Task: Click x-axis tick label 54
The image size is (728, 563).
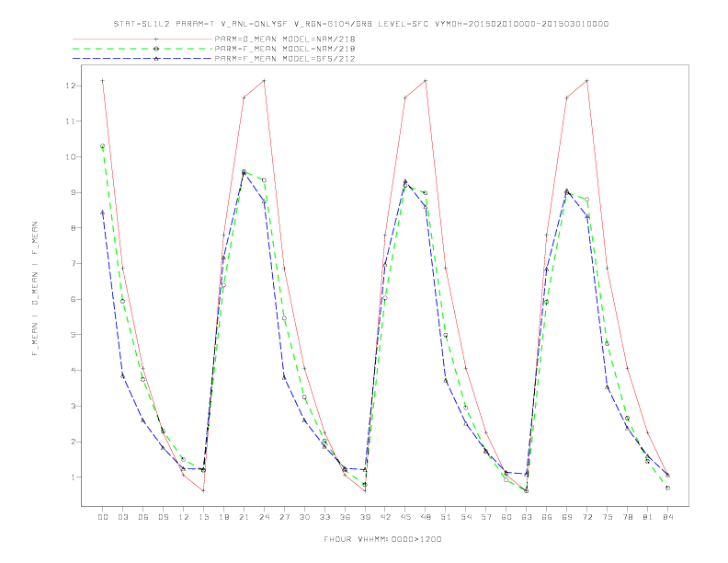Action: click(x=466, y=517)
